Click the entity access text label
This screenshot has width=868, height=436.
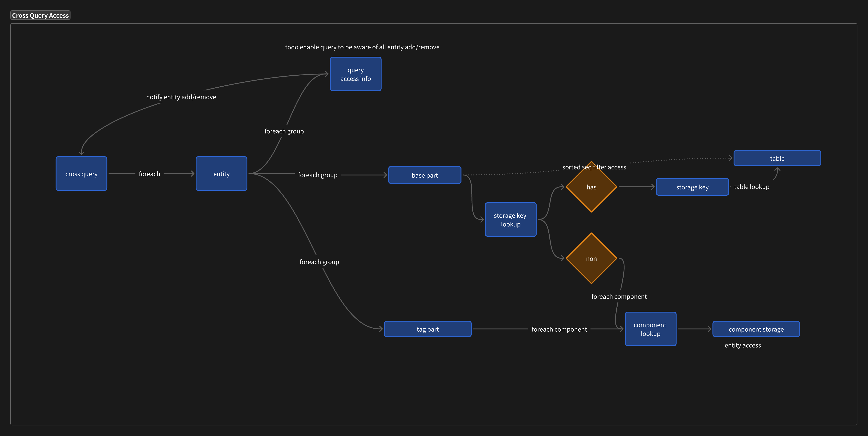[x=743, y=345]
